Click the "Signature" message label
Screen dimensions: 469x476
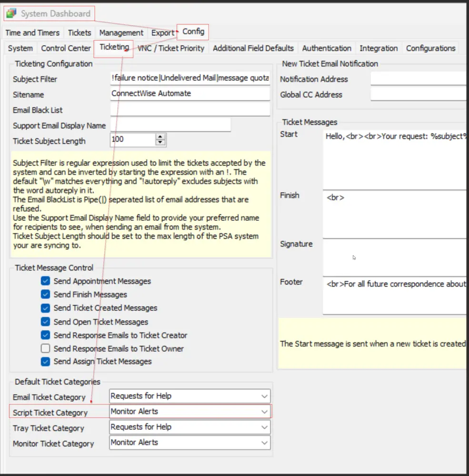tap(296, 244)
